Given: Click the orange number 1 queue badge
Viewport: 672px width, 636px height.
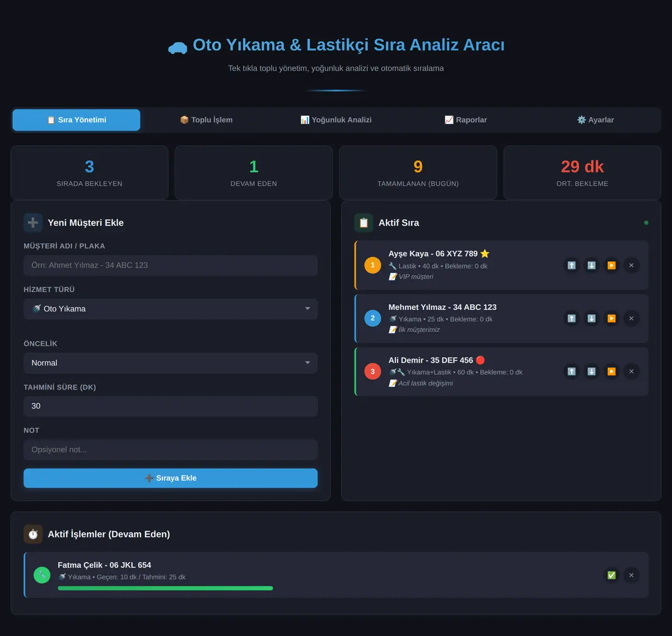Looking at the screenshot, I should click(x=373, y=265).
